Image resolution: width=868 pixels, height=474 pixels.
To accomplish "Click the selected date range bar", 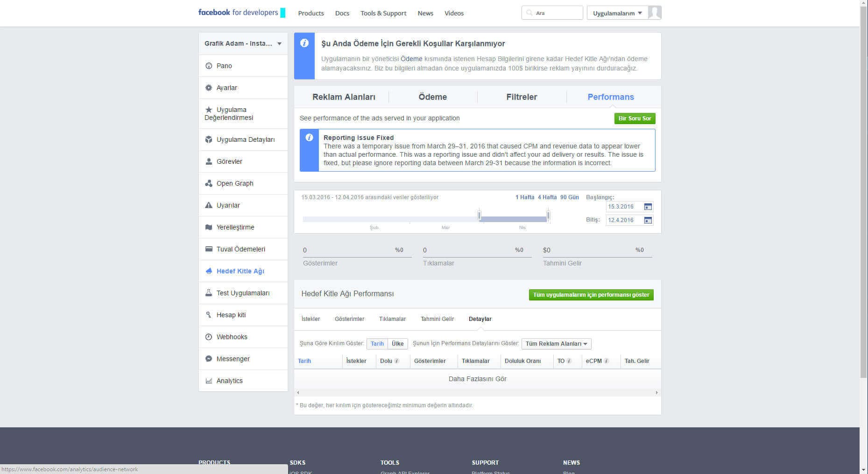I will click(514, 219).
